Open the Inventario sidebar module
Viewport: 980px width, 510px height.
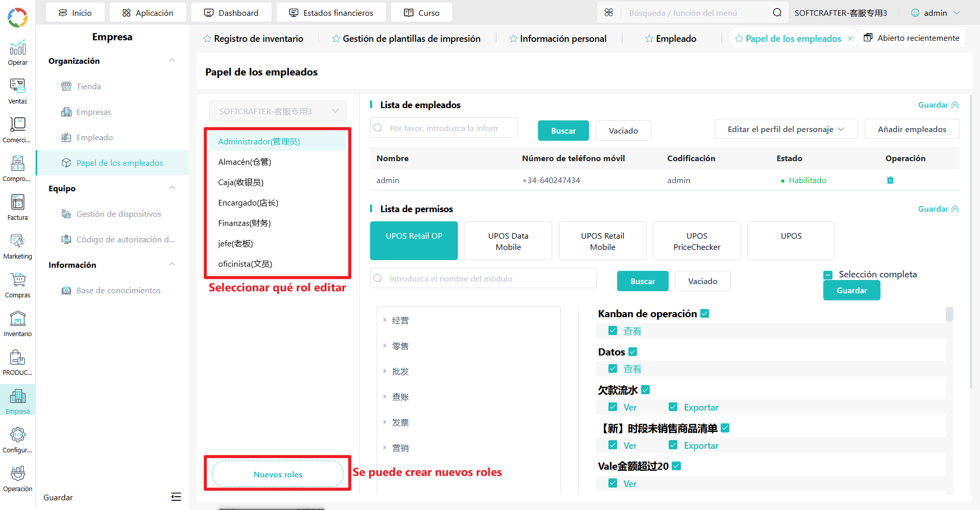(17, 324)
